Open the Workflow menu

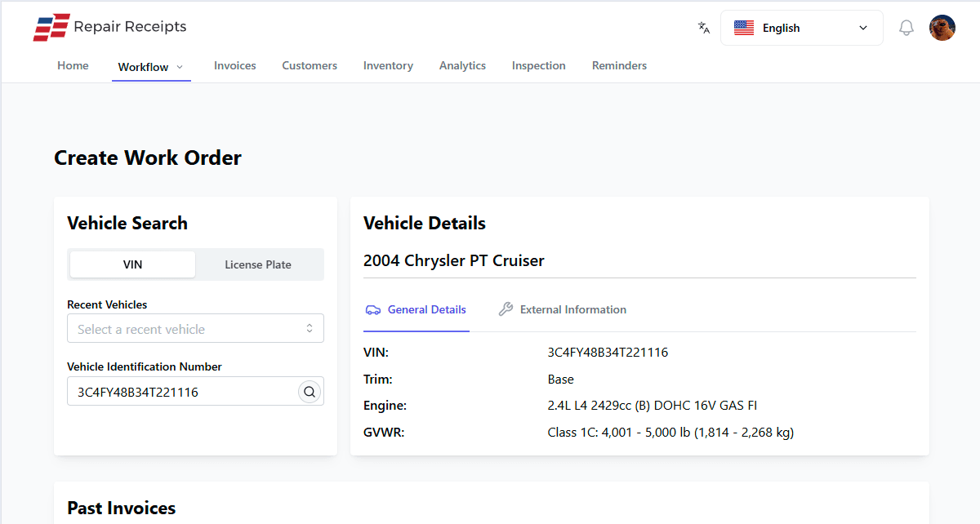pos(151,67)
